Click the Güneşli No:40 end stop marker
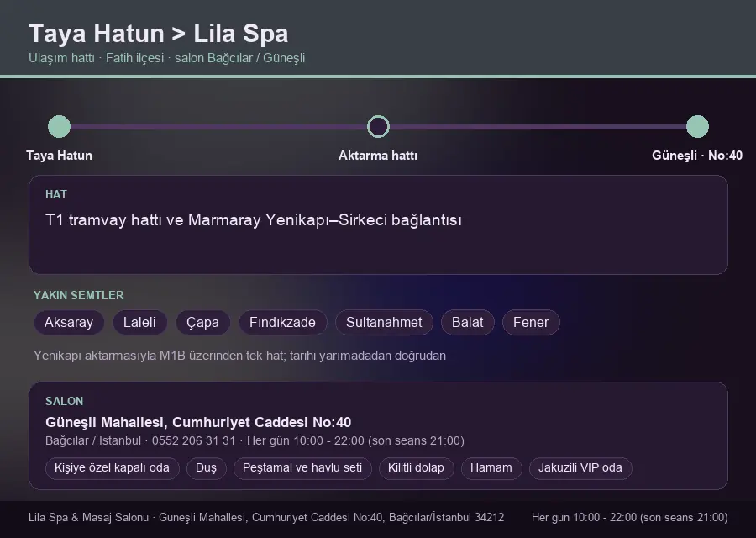This screenshot has width=756, height=538. tap(697, 126)
